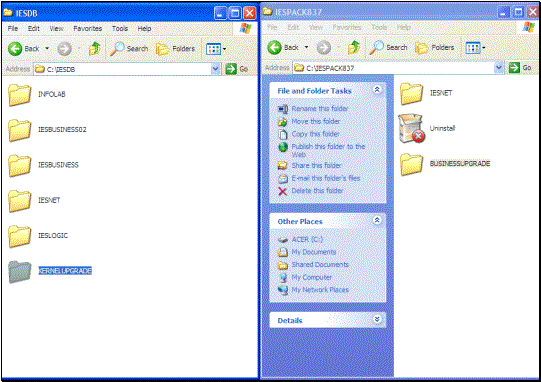This screenshot has height=382, width=541.
Task: Collapse the Other Places panel
Action: pyautogui.click(x=377, y=220)
